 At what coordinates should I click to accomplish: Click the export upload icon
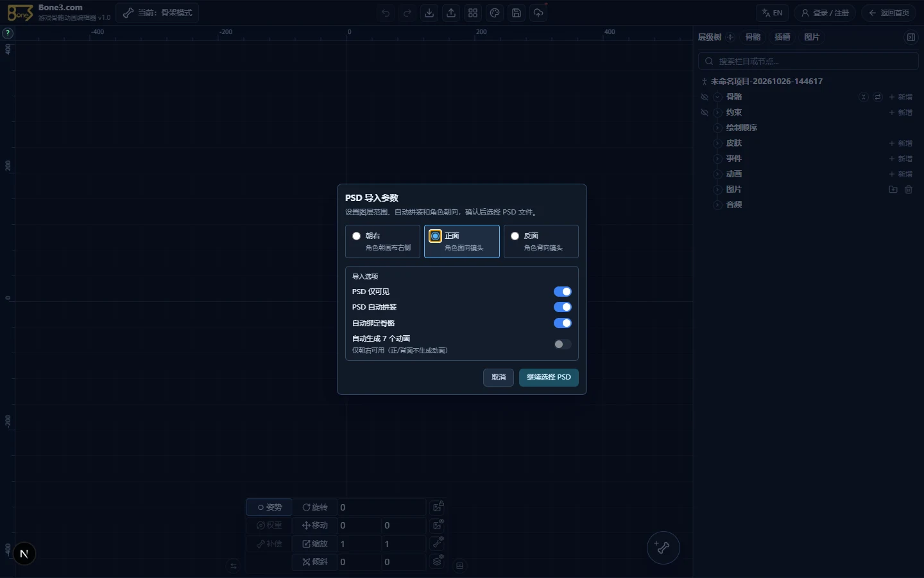click(451, 13)
